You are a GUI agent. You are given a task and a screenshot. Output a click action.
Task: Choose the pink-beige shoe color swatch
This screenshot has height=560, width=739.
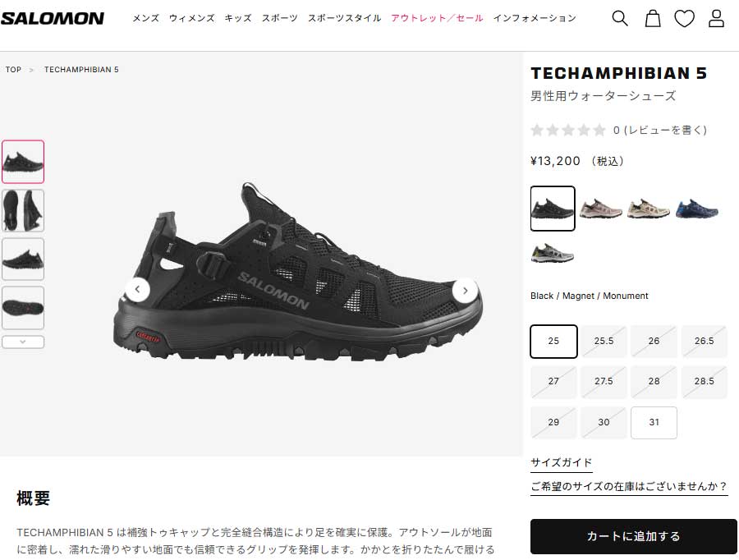pyautogui.click(x=601, y=209)
